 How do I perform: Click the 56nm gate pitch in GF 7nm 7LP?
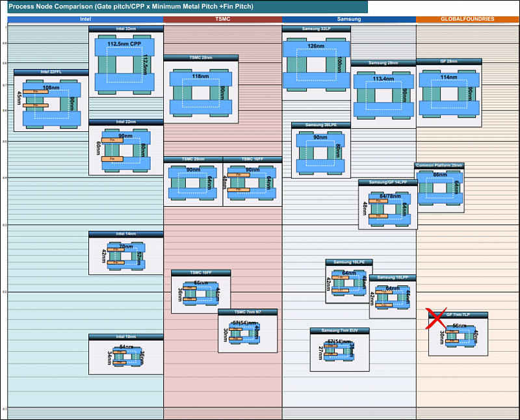pyautogui.click(x=460, y=326)
